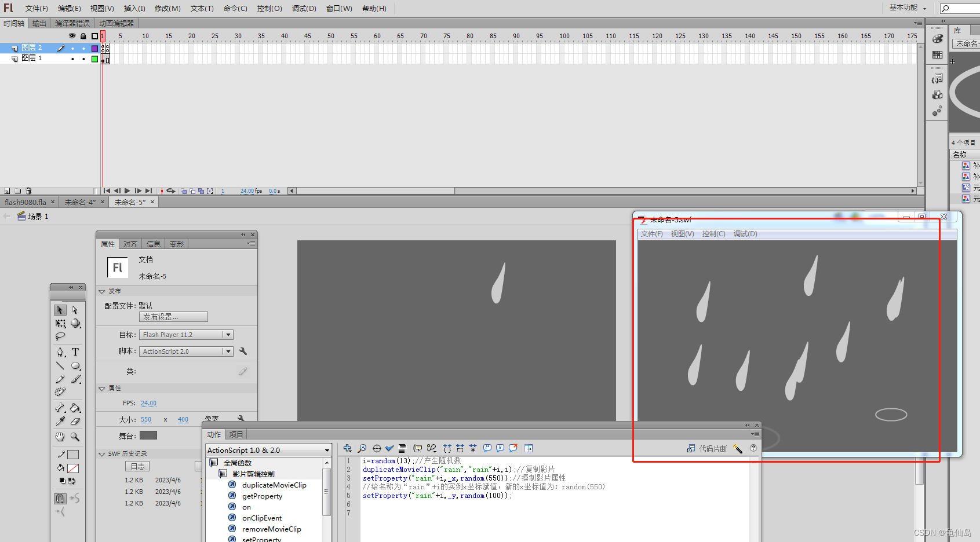
Task: Collapse the SWF 历史记录 section
Action: point(102,454)
